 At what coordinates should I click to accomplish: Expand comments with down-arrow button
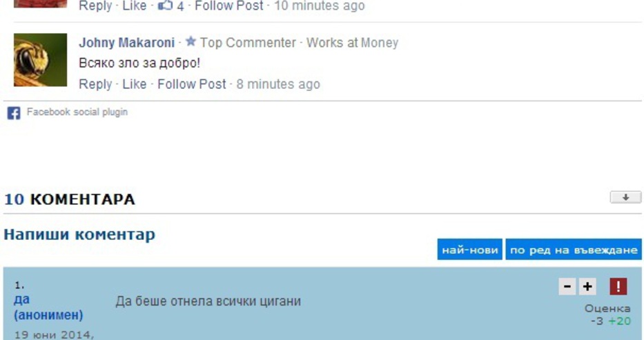point(625,197)
